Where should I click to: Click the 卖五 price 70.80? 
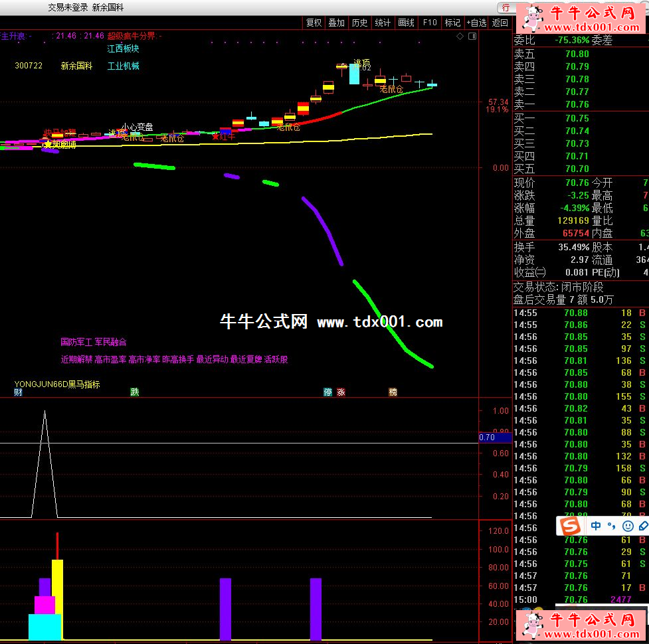pos(577,54)
